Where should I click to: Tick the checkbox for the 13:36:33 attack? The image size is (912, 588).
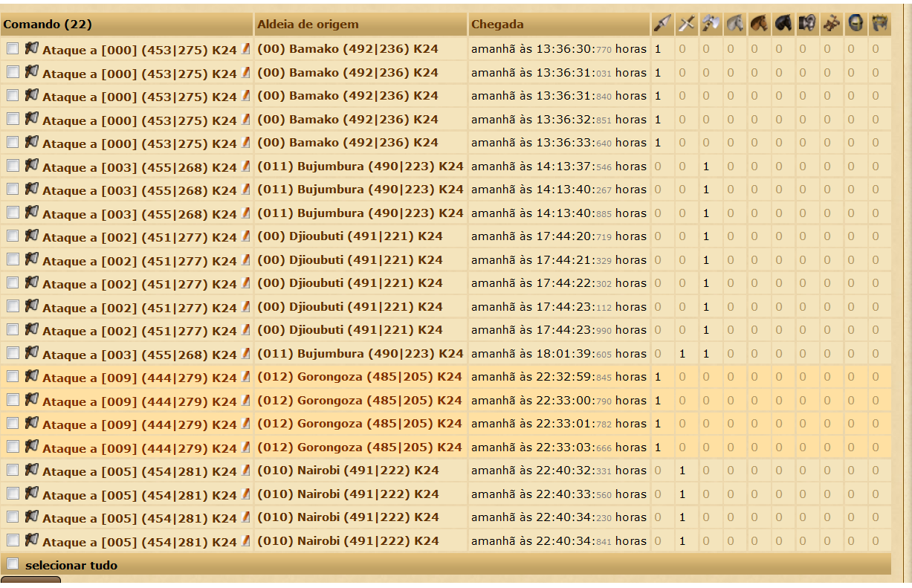13,143
